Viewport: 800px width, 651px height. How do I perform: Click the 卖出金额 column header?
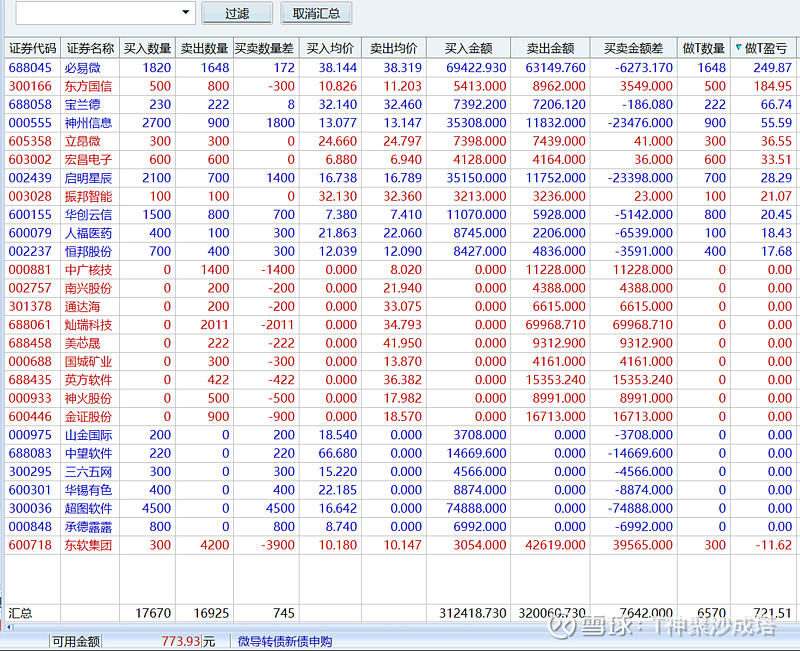[x=551, y=48]
